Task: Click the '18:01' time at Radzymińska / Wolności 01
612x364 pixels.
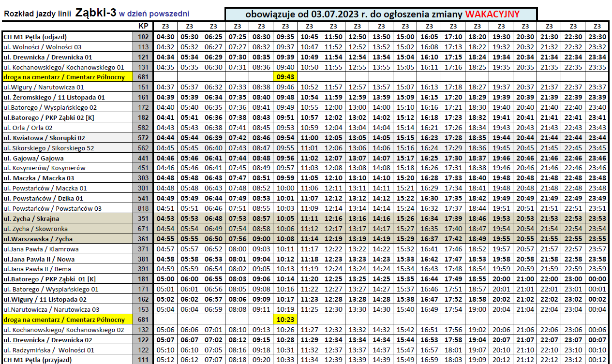Action: click(453, 350)
